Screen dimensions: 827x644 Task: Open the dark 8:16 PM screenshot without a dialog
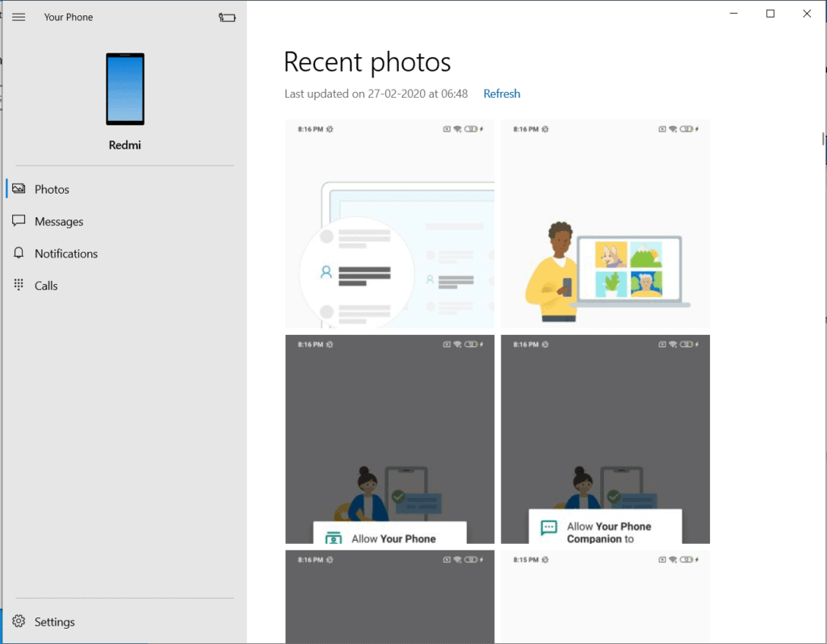pyautogui.click(x=390, y=596)
